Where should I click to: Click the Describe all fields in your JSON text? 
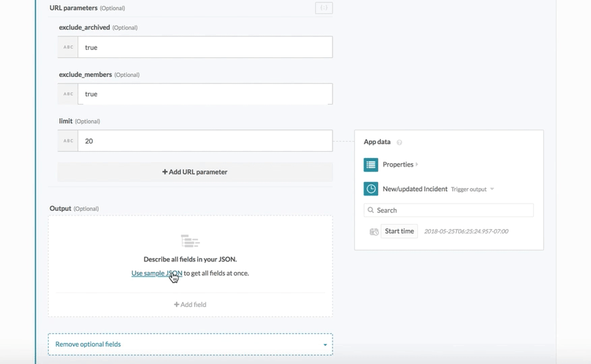190,260
